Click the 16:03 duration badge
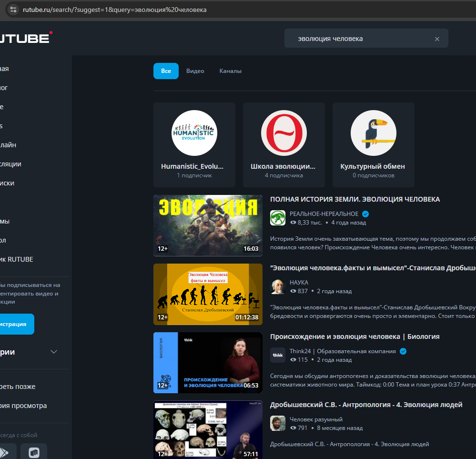 [x=251, y=249]
